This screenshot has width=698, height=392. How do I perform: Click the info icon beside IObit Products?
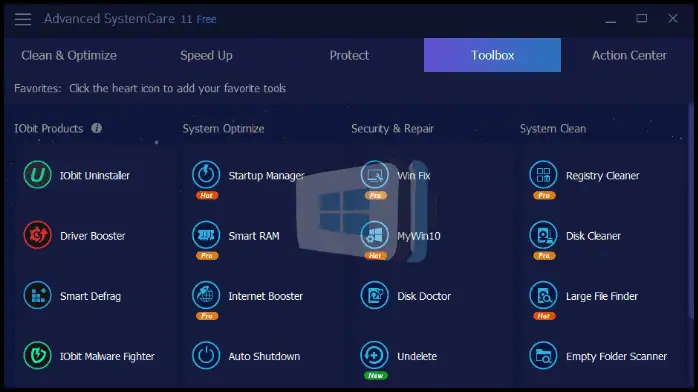pyautogui.click(x=97, y=128)
